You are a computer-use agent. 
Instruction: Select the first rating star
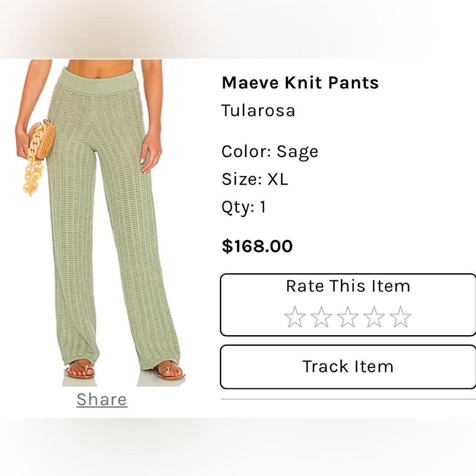[295, 316]
